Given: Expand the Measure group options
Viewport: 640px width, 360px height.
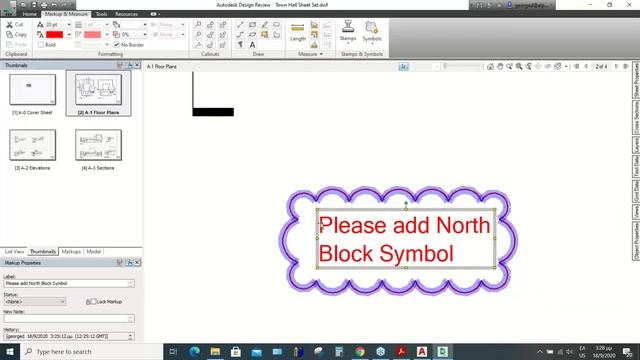Looking at the screenshot, I should click(x=321, y=54).
